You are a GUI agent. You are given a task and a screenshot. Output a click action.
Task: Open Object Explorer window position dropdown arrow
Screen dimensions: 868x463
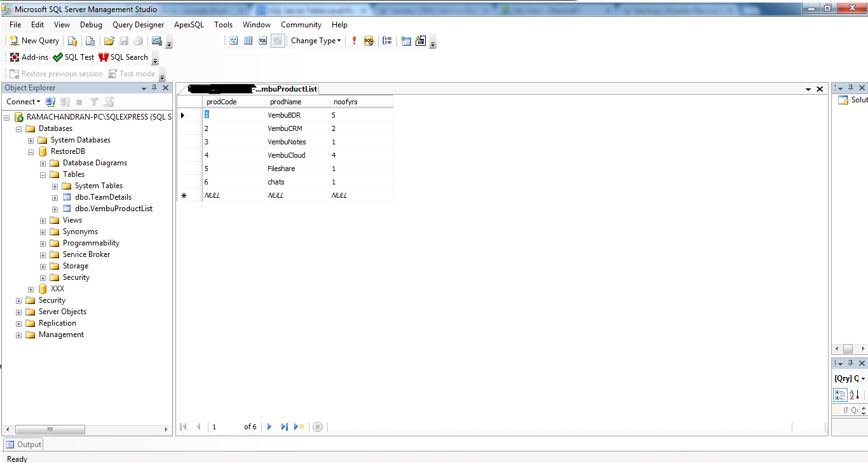[144, 88]
